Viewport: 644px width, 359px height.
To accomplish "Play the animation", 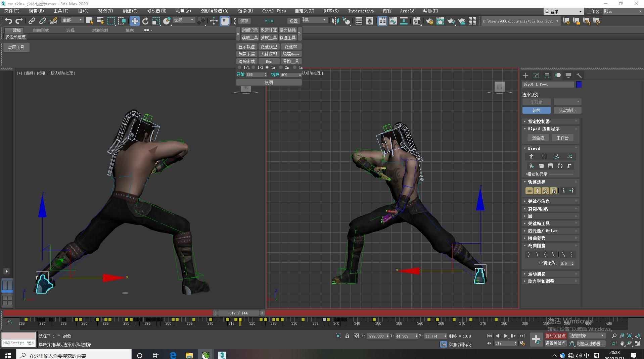I will click(x=505, y=336).
